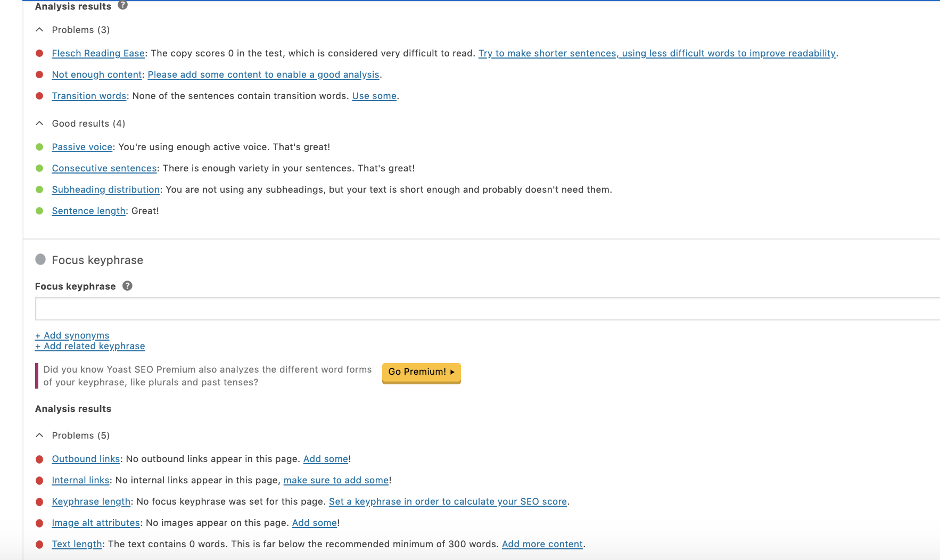940x560 pixels.
Task: Collapse the Good results (4) section
Action: pyautogui.click(x=39, y=123)
